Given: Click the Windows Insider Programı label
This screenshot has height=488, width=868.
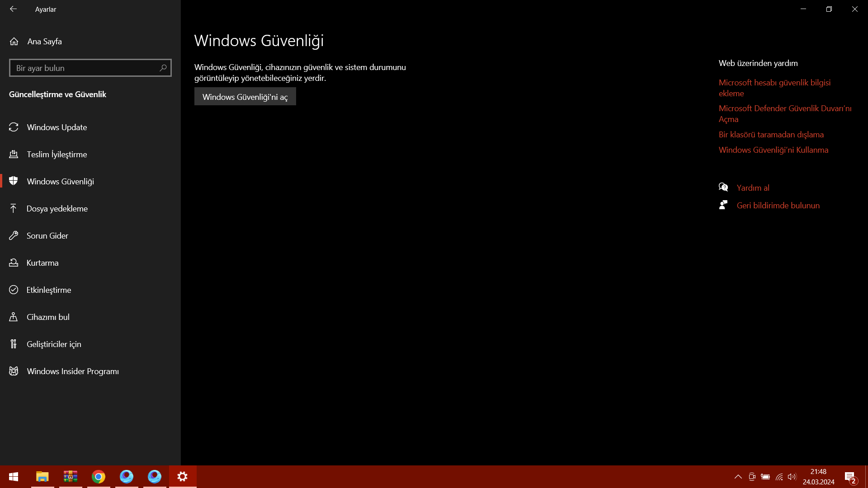Looking at the screenshot, I should [x=73, y=371].
